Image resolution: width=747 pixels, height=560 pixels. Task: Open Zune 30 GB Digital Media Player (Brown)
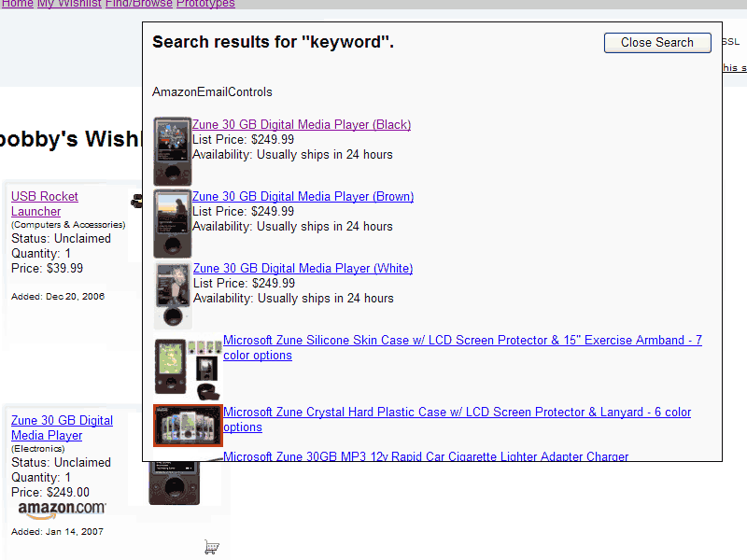click(x=303, y=197)
